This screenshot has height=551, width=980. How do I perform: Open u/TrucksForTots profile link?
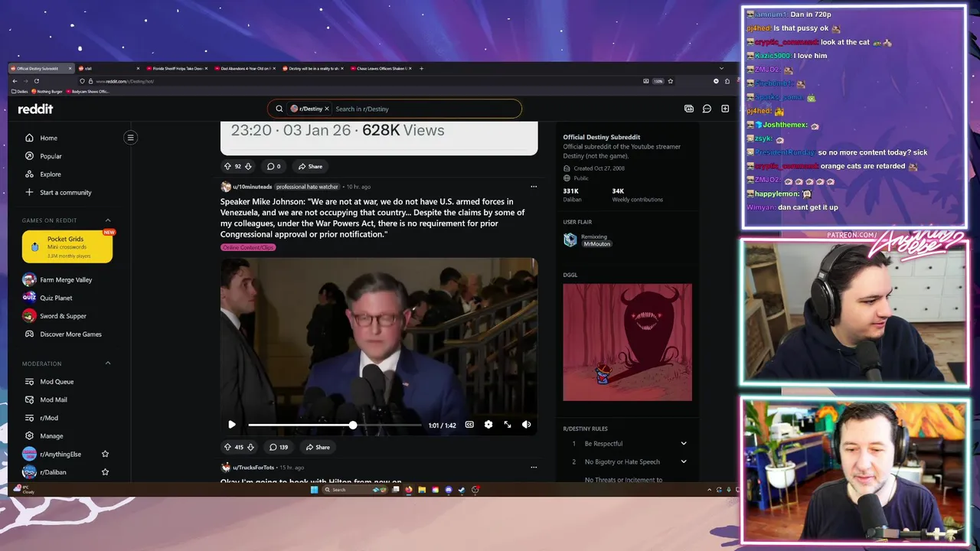coord(253,467)
